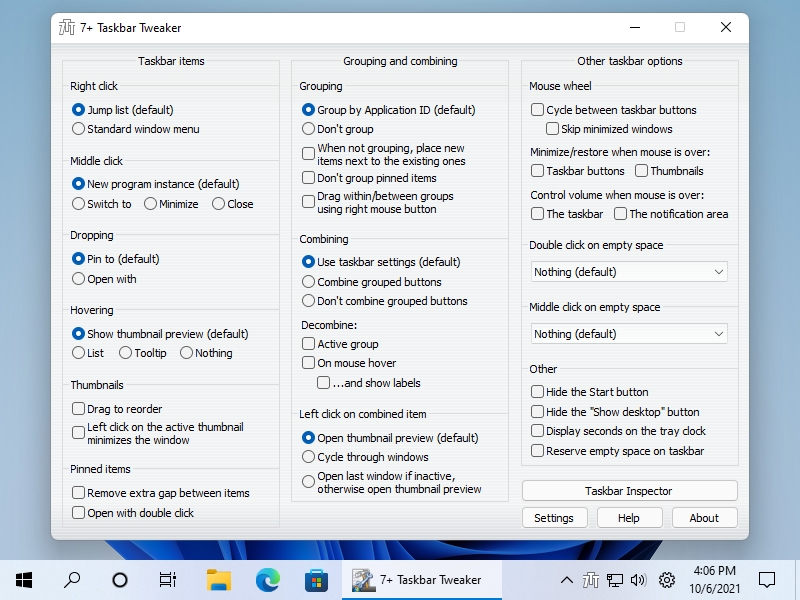
Task: Open Microsoft Edge browser icon
Action: [x=268, y=580]
